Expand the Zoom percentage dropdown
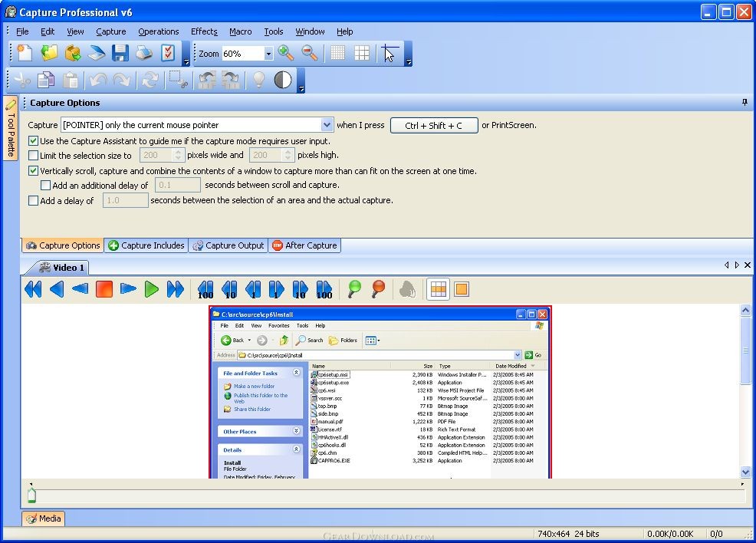Image resolution: width=756 pixels, height=543 pixels. pyautogui.click(x=268, y=54)
